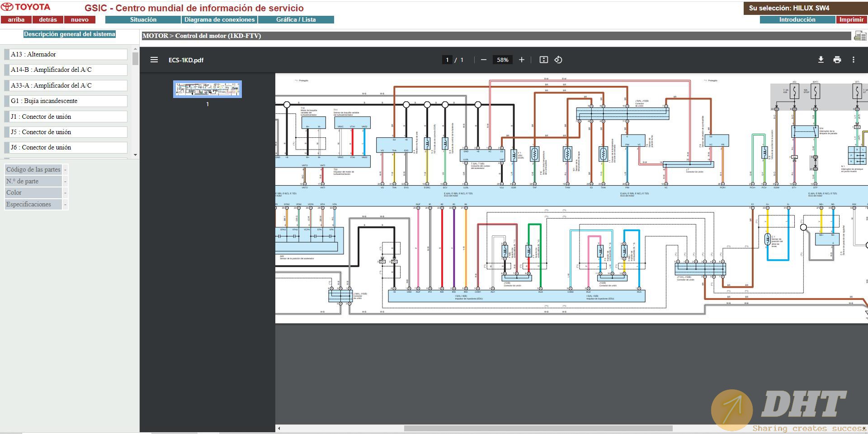Click the 58% zoom level field
Image resolution: width=868 pixels, height=434 pixels.
click(503, 60)
